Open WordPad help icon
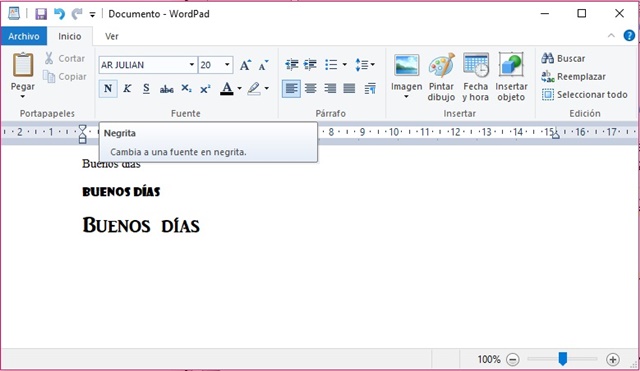This screenshot has height=371, width=640. click(x=629, y=36)
